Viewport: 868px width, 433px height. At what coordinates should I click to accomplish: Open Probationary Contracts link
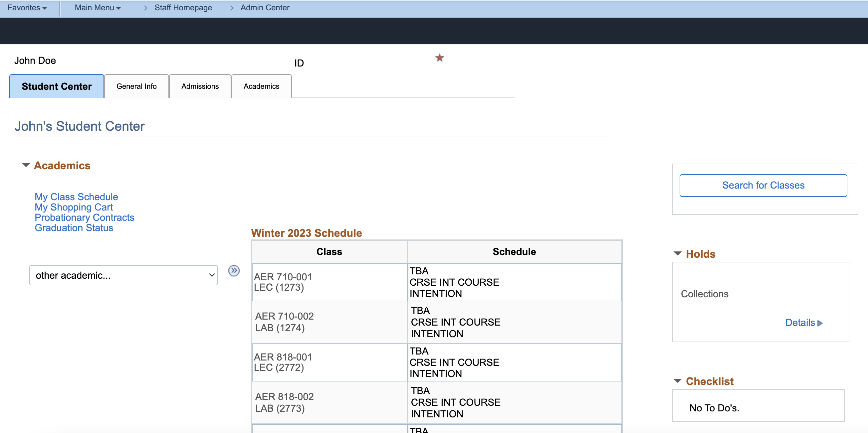pos(85,217)
